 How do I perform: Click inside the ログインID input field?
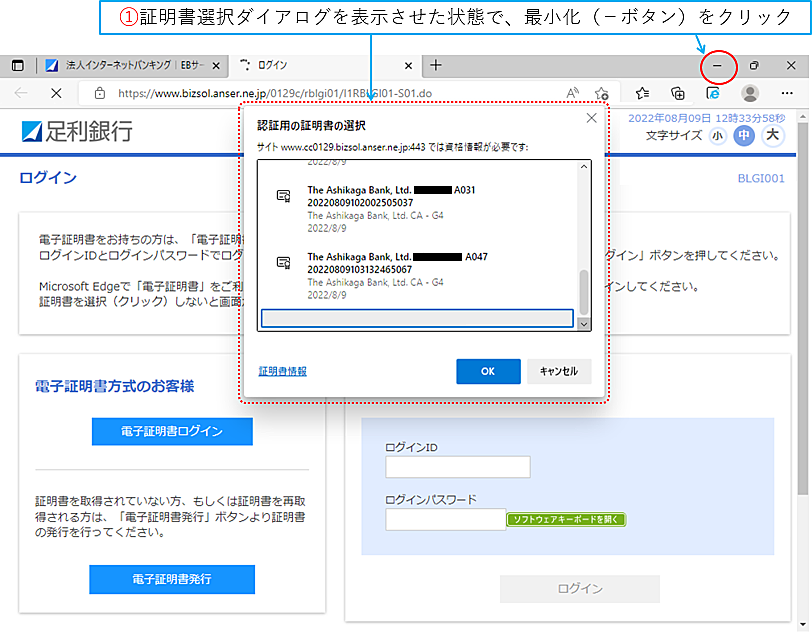(x=457, y=466)
